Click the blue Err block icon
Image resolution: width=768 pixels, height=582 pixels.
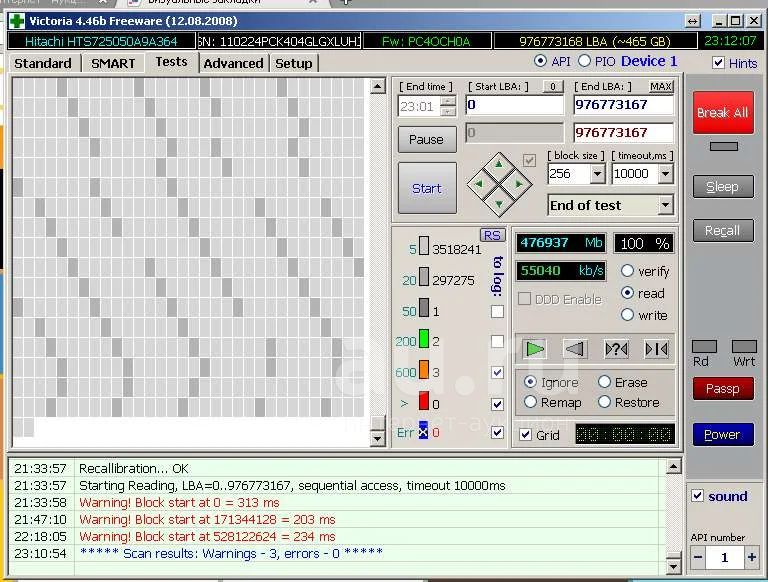[x=423, y=431]
